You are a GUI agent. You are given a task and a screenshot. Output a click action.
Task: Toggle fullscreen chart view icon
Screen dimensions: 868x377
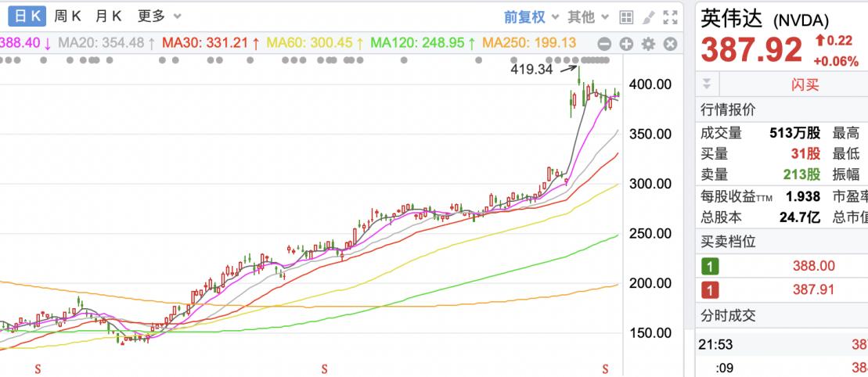click(671, 17)
